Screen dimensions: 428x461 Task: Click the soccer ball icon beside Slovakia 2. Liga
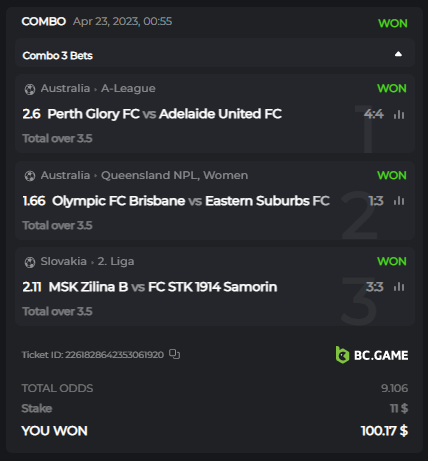click(30, 262)
